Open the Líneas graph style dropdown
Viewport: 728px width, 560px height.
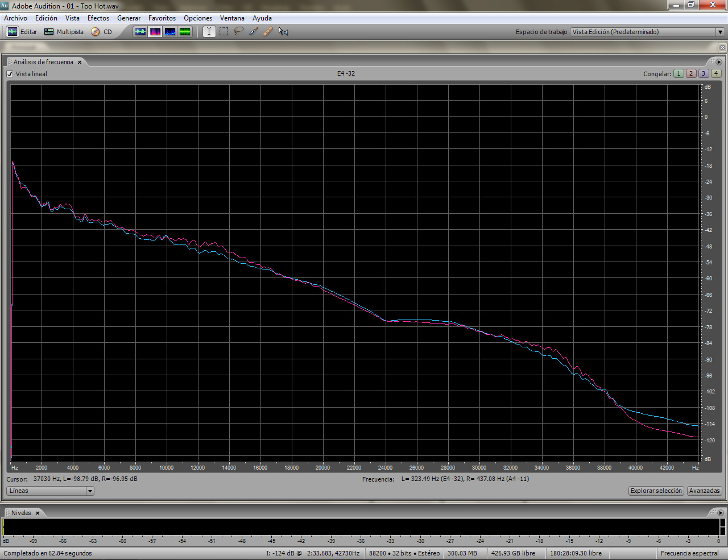50,491
